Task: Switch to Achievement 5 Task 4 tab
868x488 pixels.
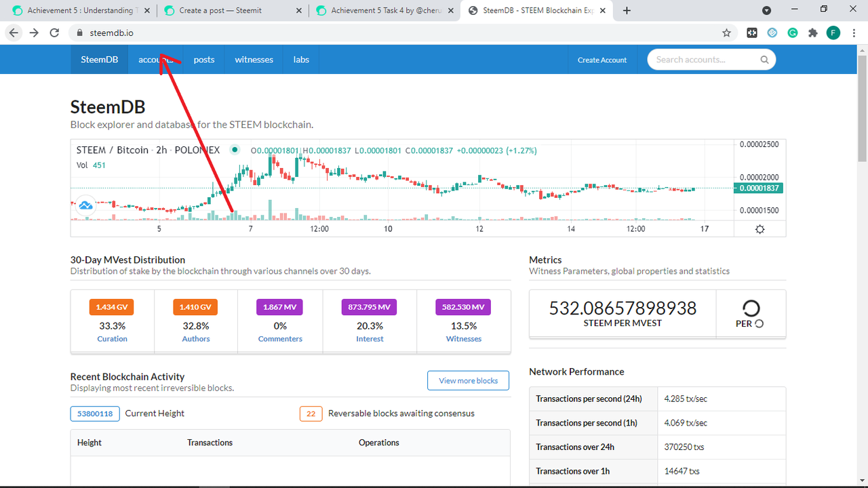Action: tap(384, 10)
